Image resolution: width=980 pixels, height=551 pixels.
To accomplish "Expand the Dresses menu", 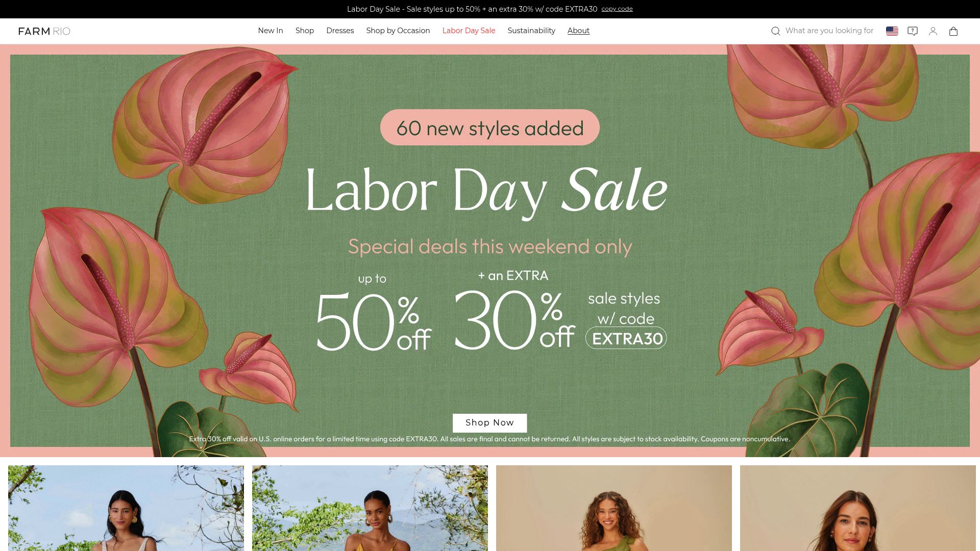I will pyautogui.click(x=340, y=31).
